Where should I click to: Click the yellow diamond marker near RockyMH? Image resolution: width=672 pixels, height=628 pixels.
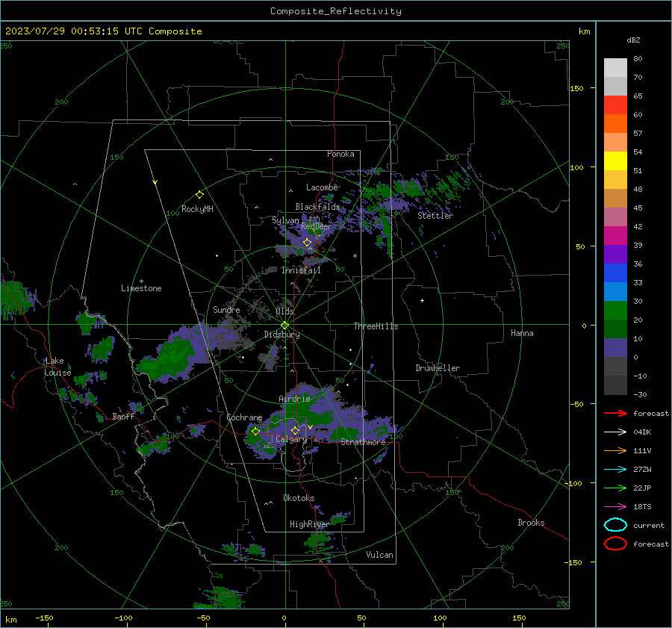point(199,195)
